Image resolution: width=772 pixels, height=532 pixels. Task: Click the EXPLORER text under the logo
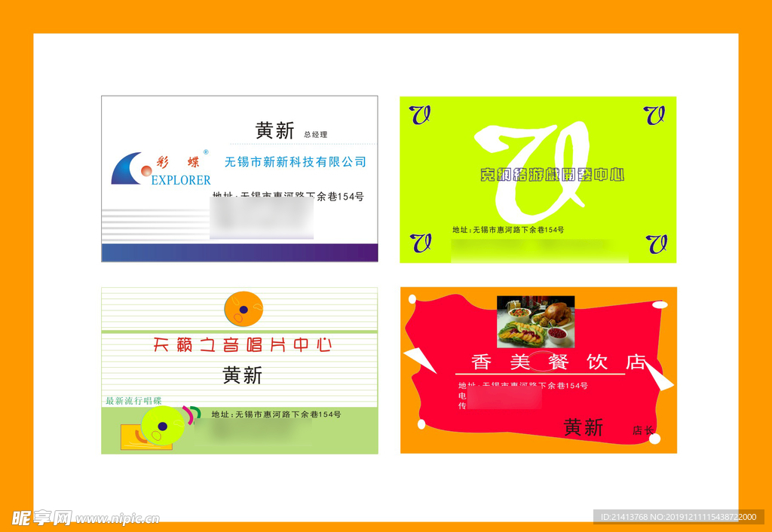click(181, 180)
